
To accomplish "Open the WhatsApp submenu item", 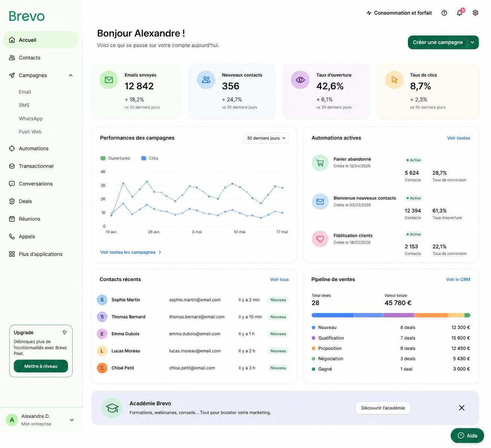I will coord(31,119).
